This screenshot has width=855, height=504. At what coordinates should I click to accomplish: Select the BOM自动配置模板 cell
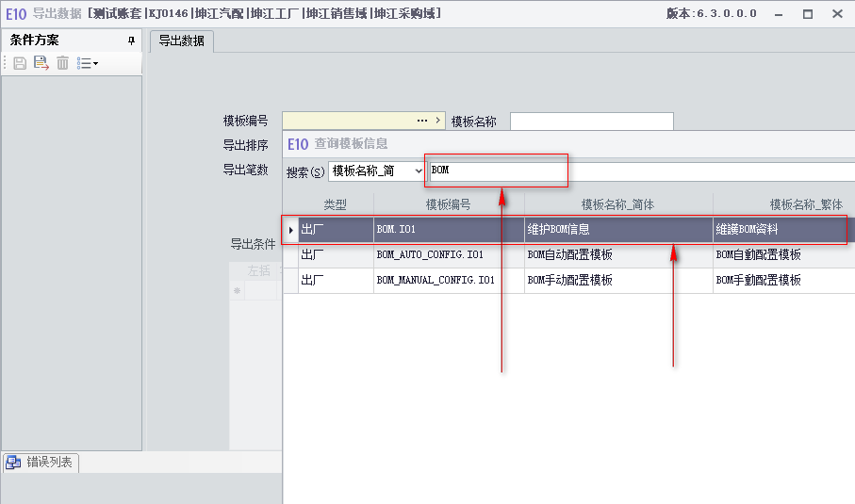(x=618, y=255)
